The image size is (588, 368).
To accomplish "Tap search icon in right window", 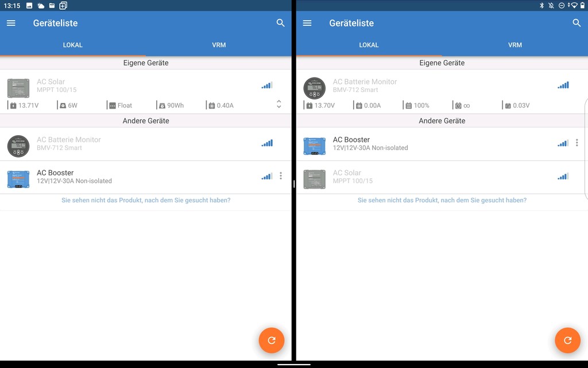I will (577, 23).
